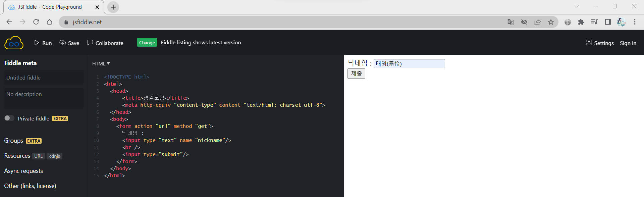Run the fiddle code
The image size is (644, 197).
tap(43, 43)
